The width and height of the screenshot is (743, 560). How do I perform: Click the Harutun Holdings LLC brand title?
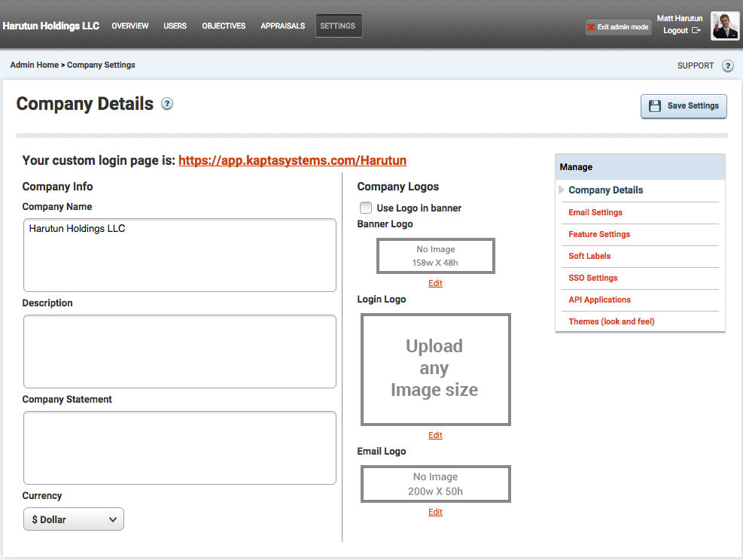click(51, 26)
